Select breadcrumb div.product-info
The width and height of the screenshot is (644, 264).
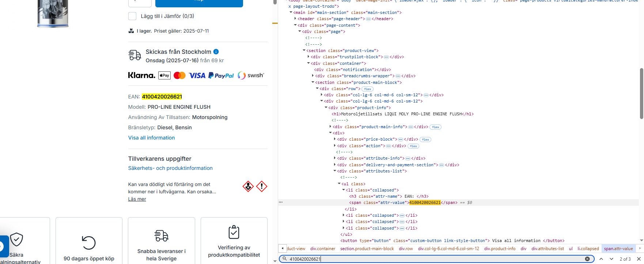click(500, 249)
